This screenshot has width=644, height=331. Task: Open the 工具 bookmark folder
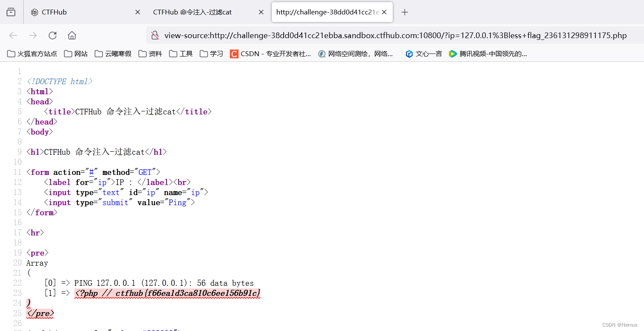click(x=181, y=54)
